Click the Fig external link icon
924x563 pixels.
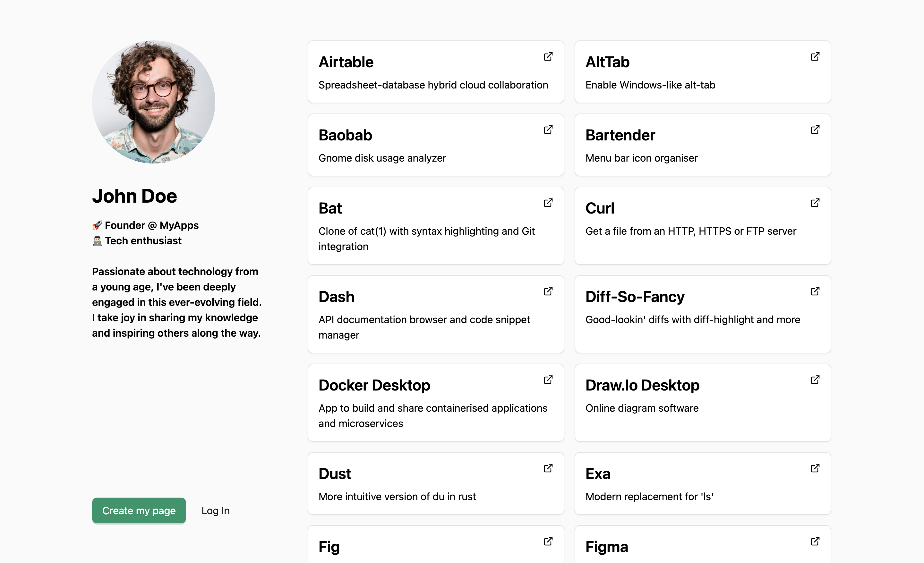548,541
